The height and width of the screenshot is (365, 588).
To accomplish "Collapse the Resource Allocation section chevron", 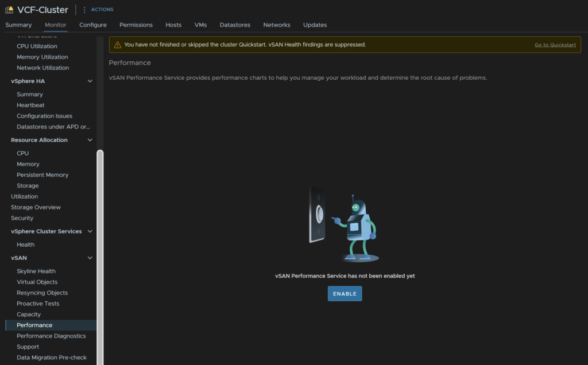I will 90,140.
